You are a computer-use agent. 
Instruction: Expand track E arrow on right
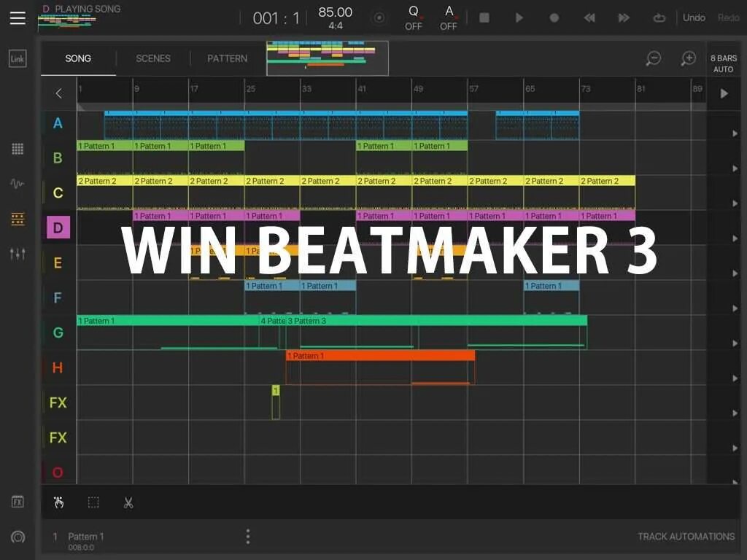[x=735, y=273]
